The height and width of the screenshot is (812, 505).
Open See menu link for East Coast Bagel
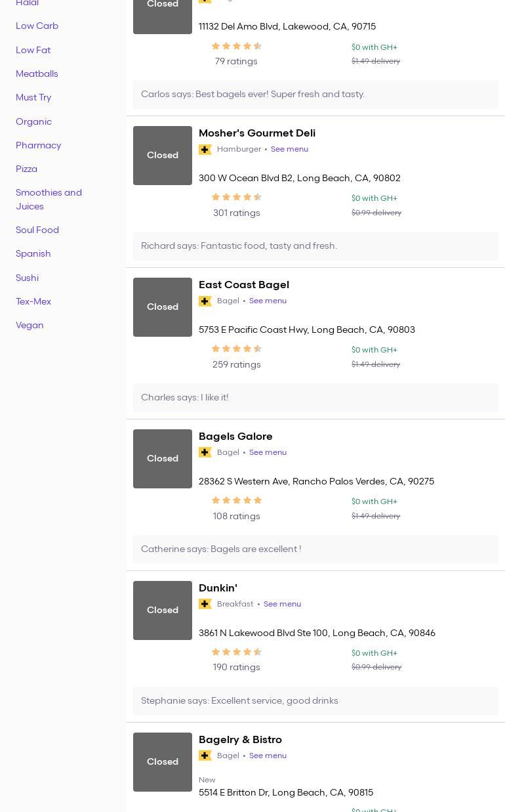(268, 301)
